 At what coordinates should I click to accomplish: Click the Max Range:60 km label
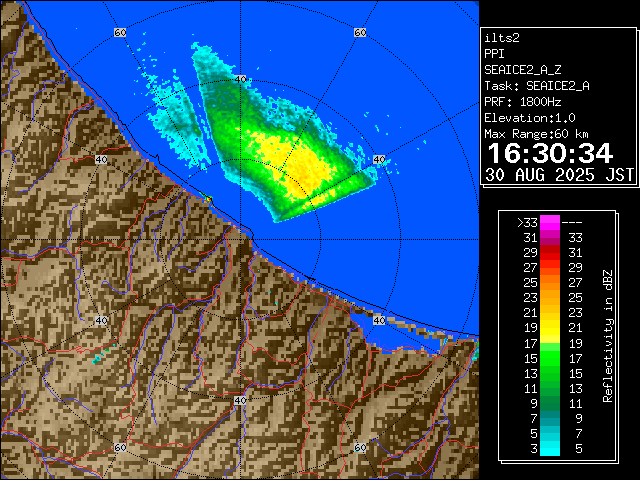[540, 133]
